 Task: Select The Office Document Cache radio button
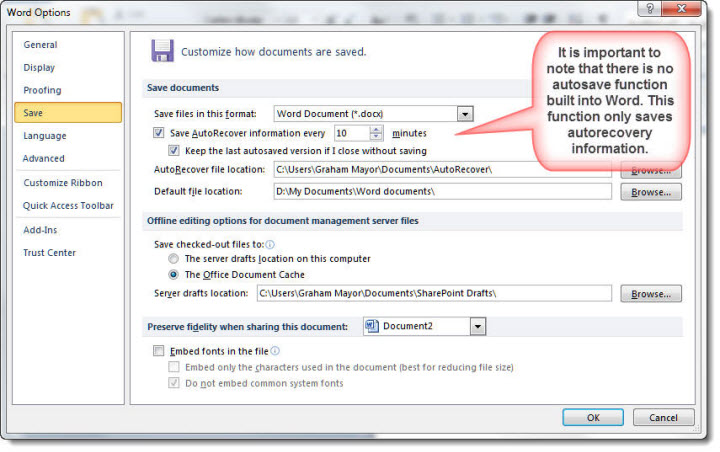(x=173, y=275)
